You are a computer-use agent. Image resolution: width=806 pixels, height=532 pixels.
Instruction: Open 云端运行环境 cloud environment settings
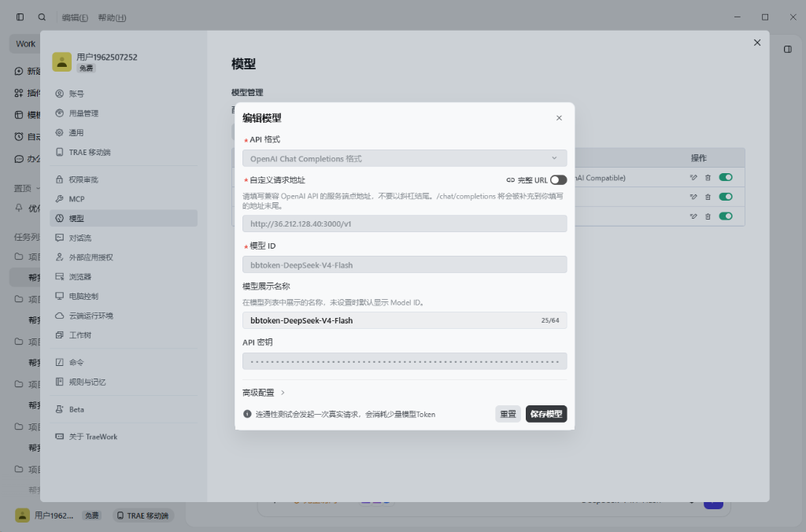pyautogui.click(x=124, y=316)
